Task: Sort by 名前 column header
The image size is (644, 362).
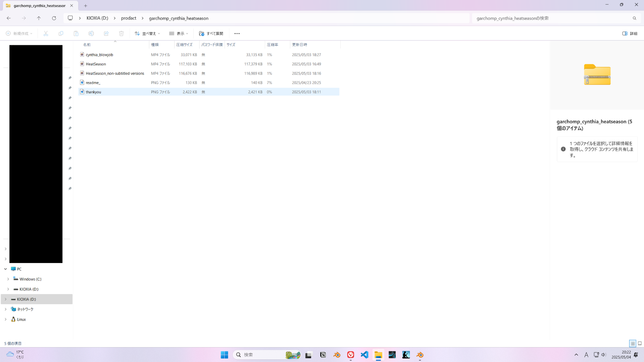Action: 87,45
